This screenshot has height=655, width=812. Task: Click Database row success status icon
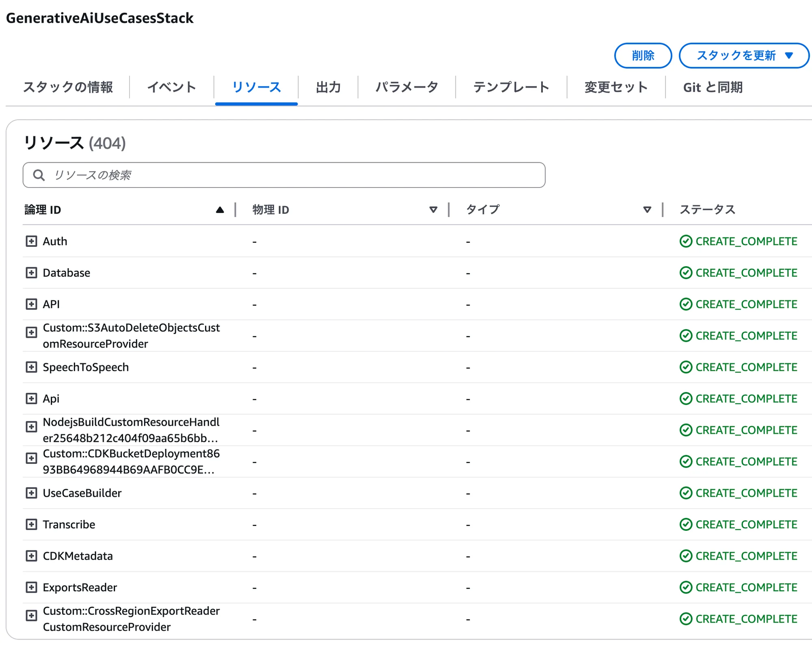(686, 273)
